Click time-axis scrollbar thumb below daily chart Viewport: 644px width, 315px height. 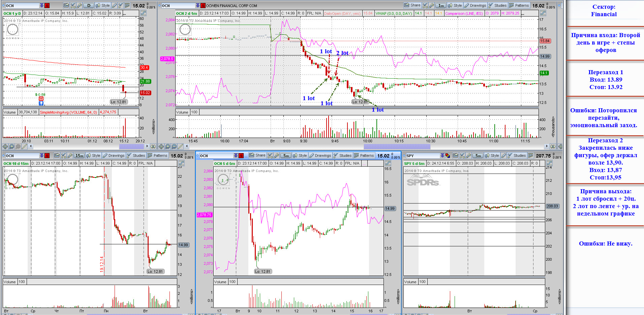[131, 146]
